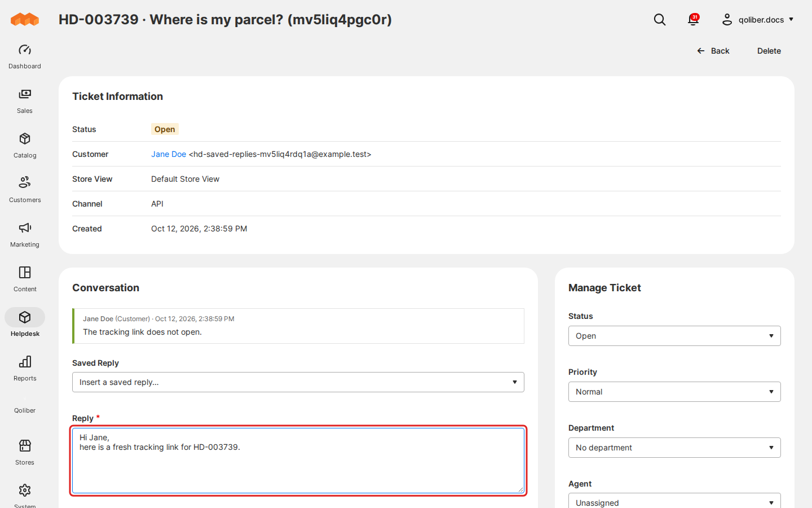This screenshot has width=812, height=508.
Task: Open the Reports bar chart menu
Action: click(25, 369)
